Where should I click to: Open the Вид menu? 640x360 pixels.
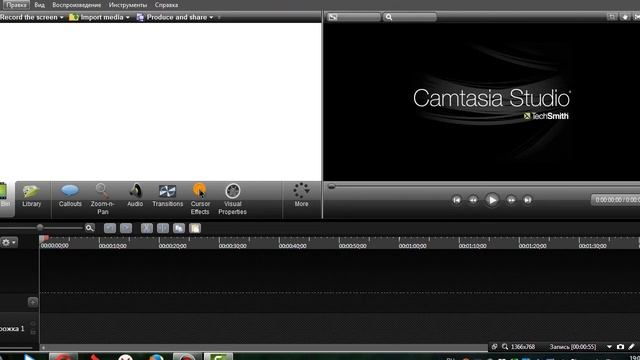39,5
